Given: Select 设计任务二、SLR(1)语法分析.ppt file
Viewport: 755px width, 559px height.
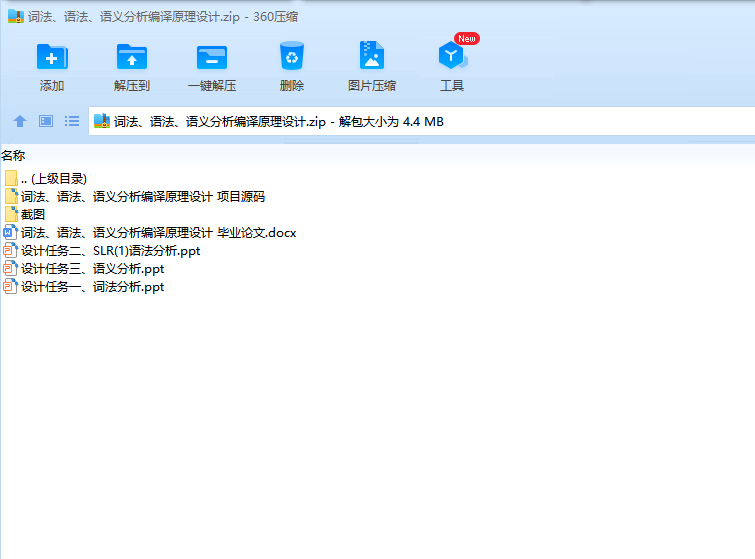Looking at the screenshot, I should 102,250.
